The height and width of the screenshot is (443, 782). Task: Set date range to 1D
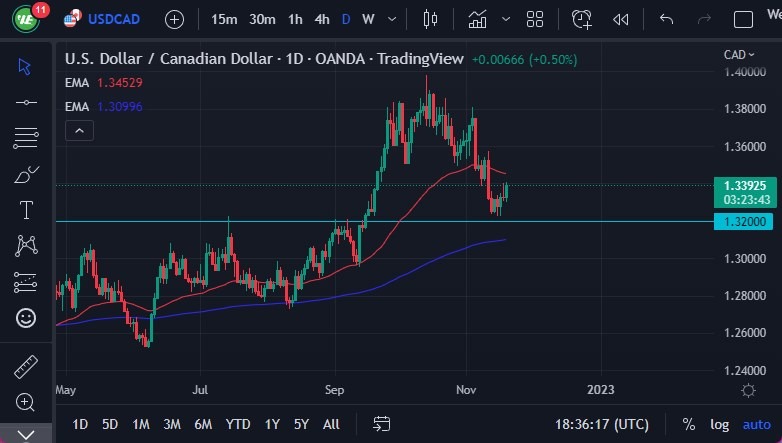pyautogui.click(x=80, y=424)
